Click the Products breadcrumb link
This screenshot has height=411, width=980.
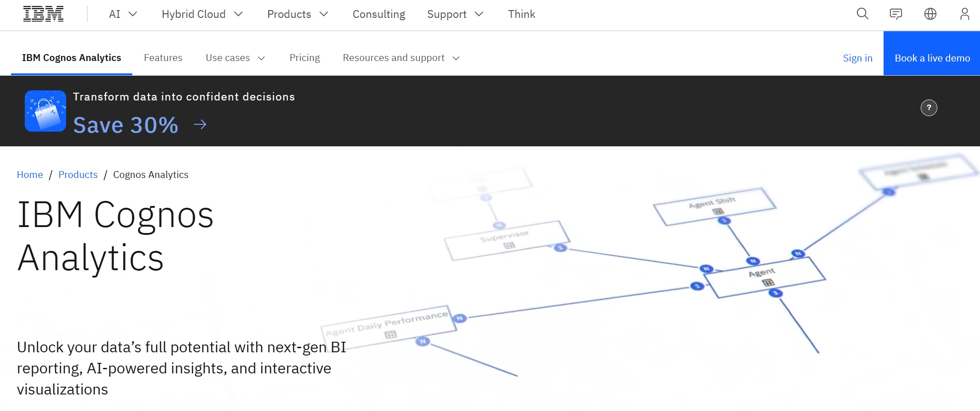pos(78,174)
